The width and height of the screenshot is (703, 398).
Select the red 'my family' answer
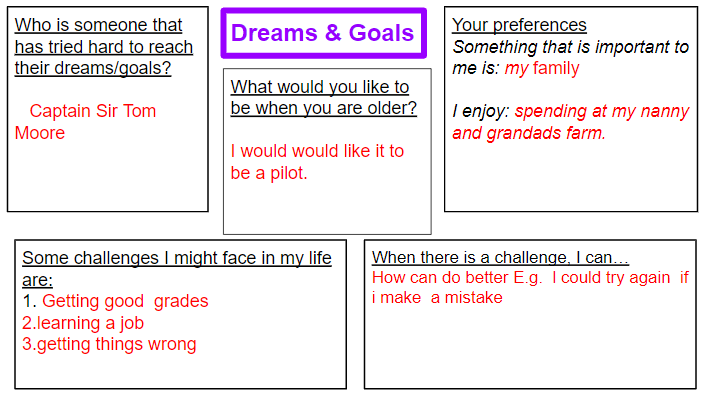click(542, 68)
